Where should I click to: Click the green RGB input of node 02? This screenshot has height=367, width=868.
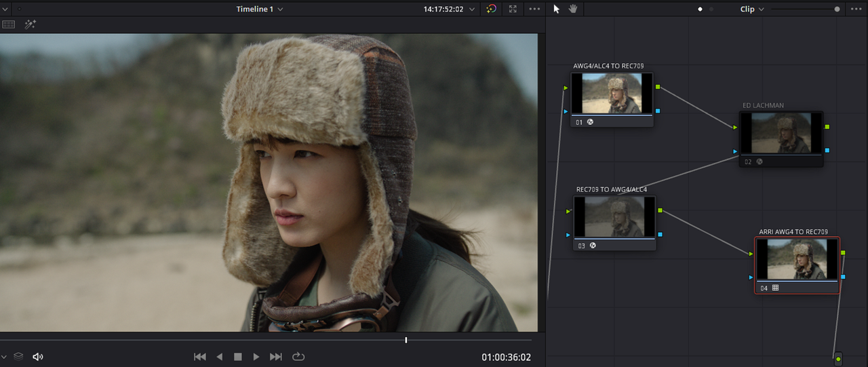(734, 127)
